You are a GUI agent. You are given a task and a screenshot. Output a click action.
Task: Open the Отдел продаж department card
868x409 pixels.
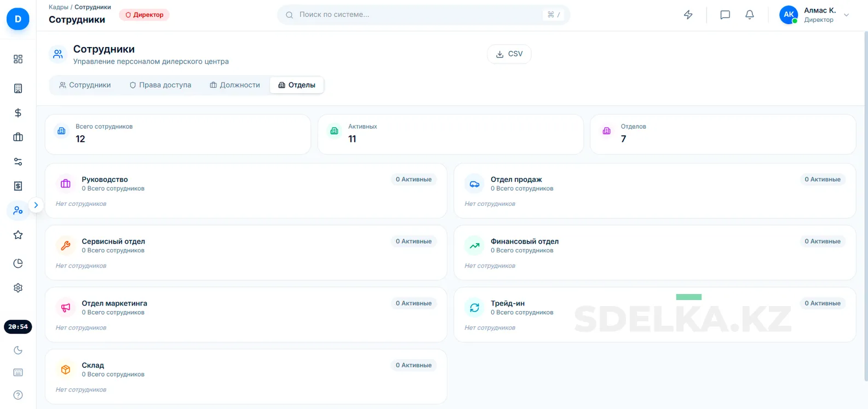[x=654, y=191]
